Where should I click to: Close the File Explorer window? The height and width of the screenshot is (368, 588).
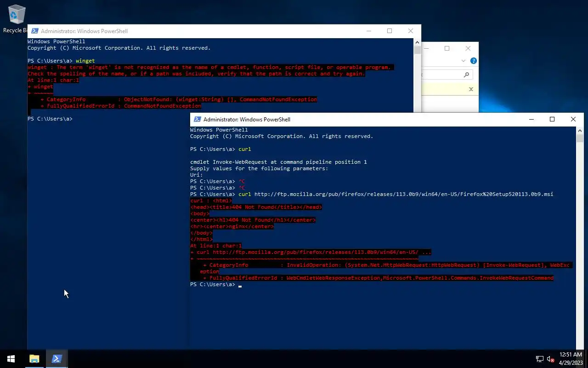tap(468, 48)
